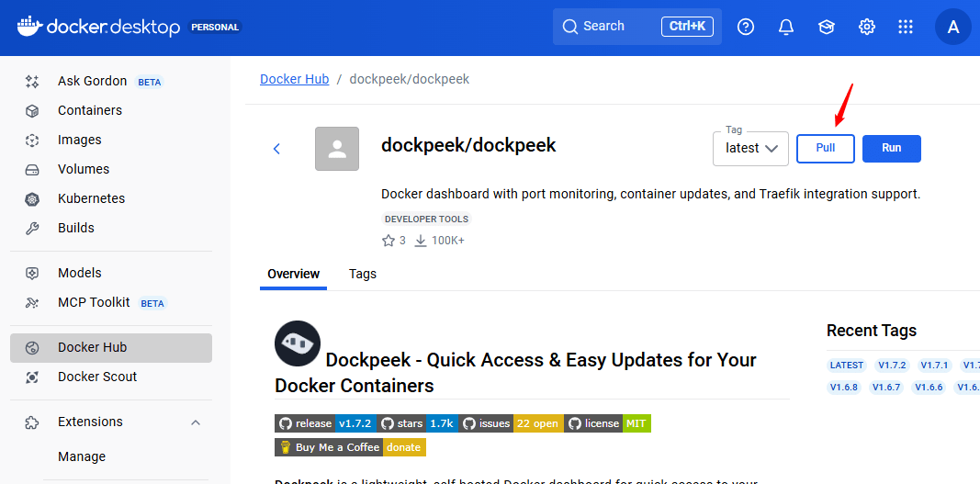980x484 pixels.
Task: Click the Search magnifier icon
Action: 569,27
